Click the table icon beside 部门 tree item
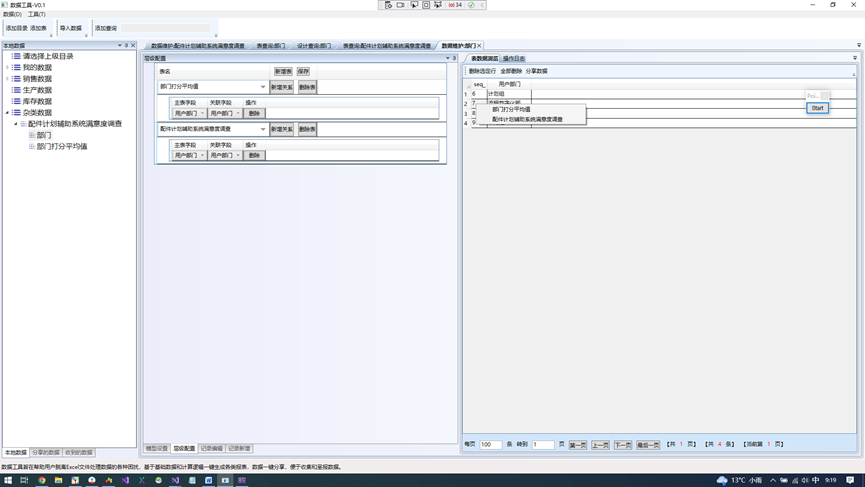This screenshot has width=865, height=487. tap(32, 135)
